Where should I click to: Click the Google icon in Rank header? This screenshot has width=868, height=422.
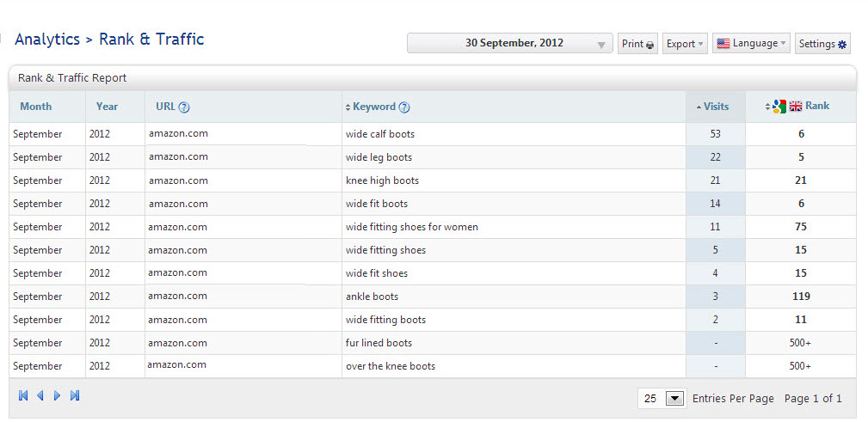pos(779,107)
